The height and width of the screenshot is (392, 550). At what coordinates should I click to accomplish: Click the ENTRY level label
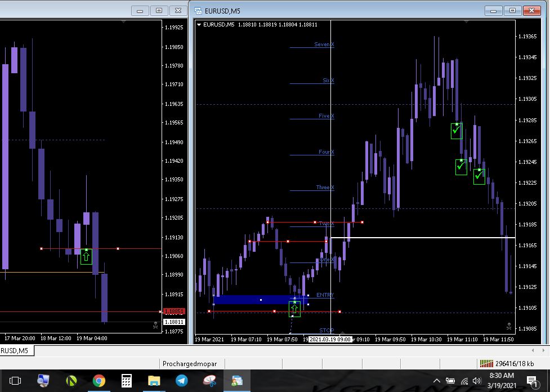[325, 295]
